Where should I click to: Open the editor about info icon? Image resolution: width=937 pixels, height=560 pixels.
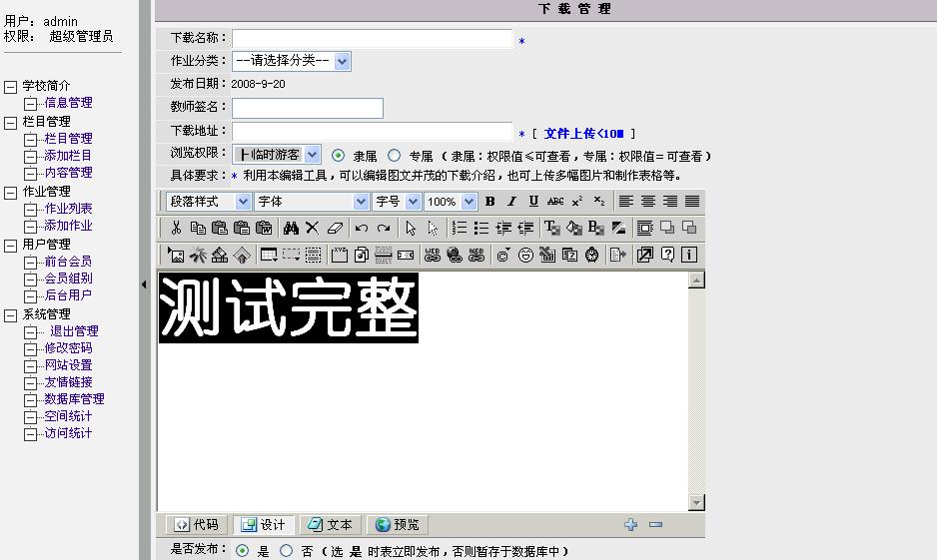[689, 255]
